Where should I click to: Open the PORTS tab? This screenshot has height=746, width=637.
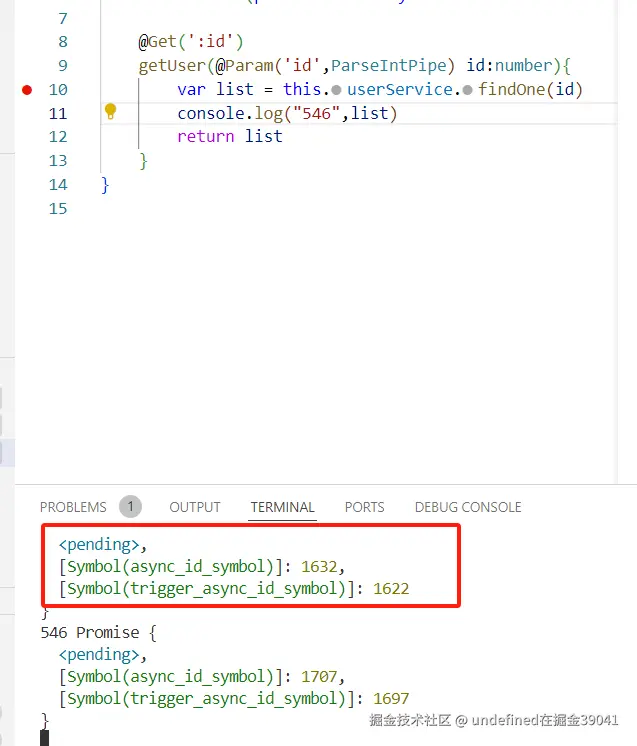pyautogui.click(x=364, y=507)
